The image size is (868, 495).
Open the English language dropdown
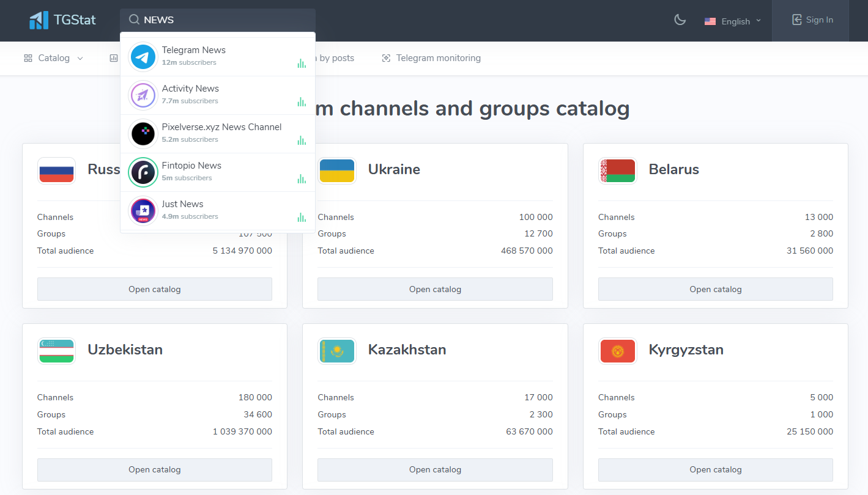coord(733,21)
